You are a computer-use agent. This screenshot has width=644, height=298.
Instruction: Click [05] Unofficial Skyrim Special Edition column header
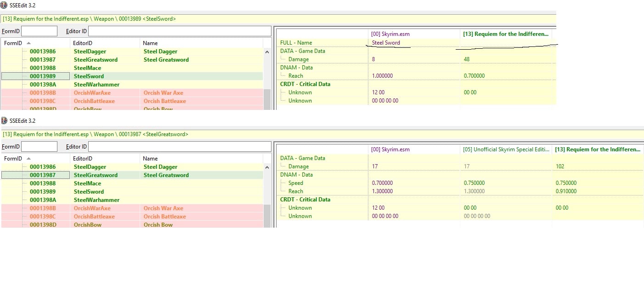pos(506,149)
